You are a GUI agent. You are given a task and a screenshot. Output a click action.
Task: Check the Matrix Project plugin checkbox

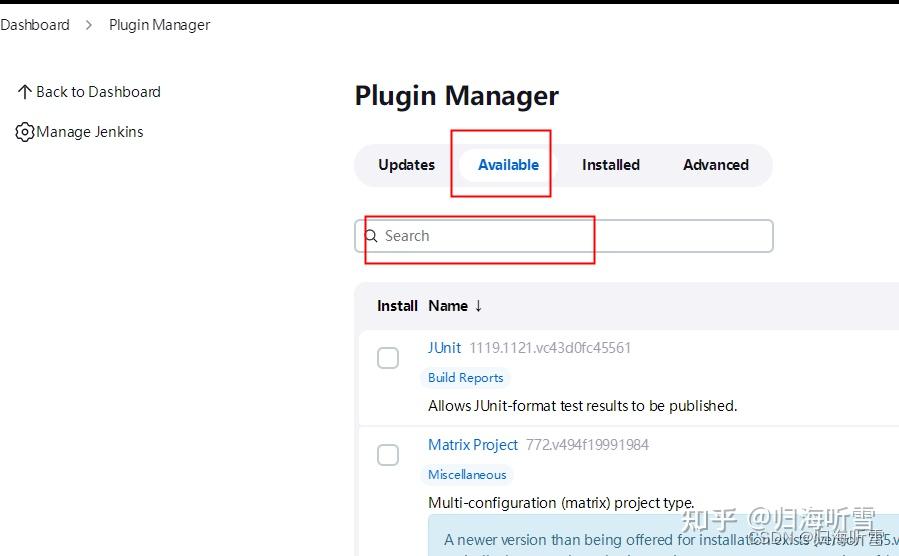point(388,455)
